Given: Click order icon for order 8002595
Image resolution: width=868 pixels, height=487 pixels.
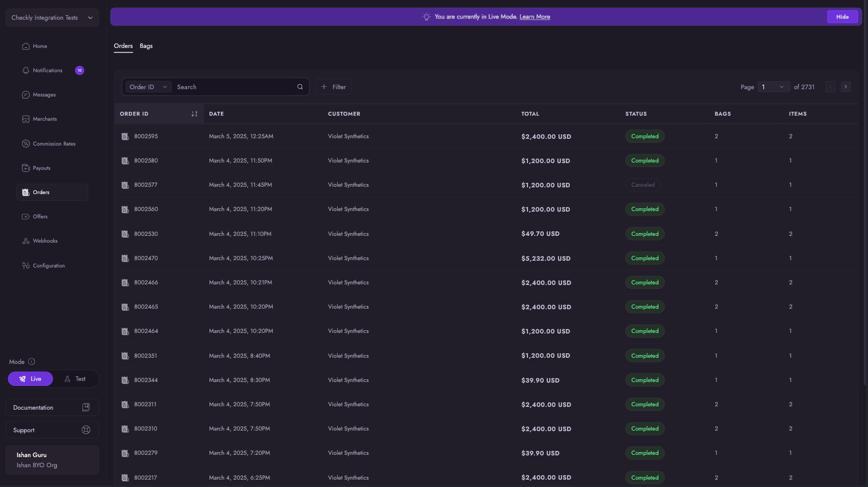Looking at the screenshot, I should point(125,137).
